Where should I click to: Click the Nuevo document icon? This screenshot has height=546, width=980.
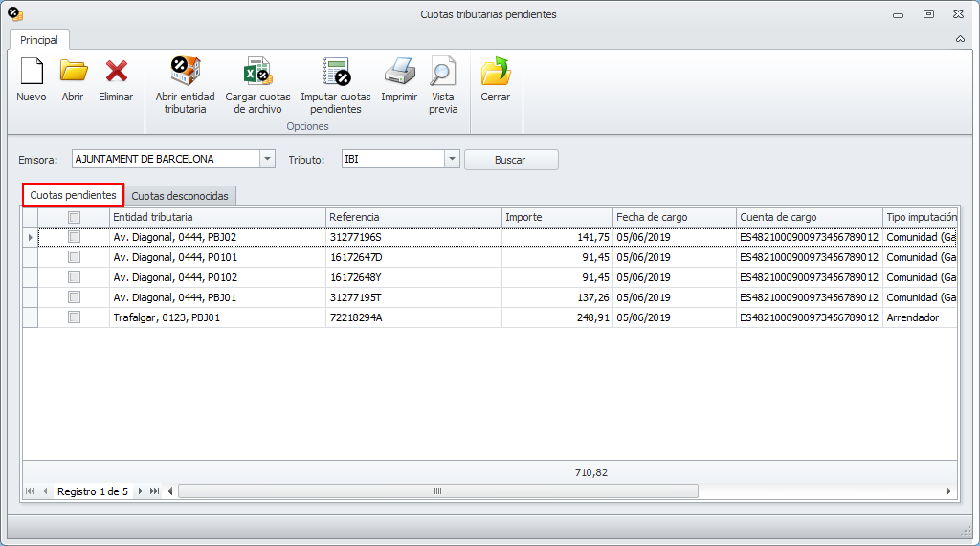tap(32, 72)
